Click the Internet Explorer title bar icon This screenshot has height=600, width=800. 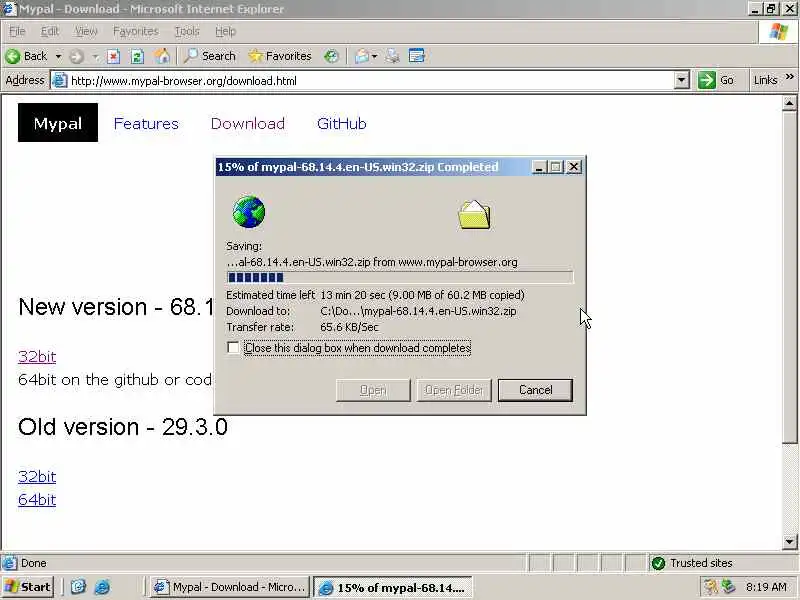(10, 9)
